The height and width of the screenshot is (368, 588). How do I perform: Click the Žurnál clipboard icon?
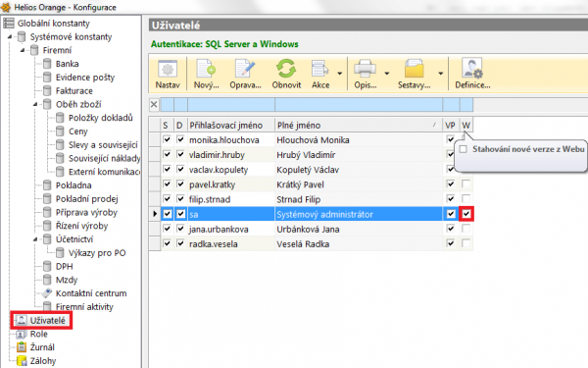coord(22,347)
